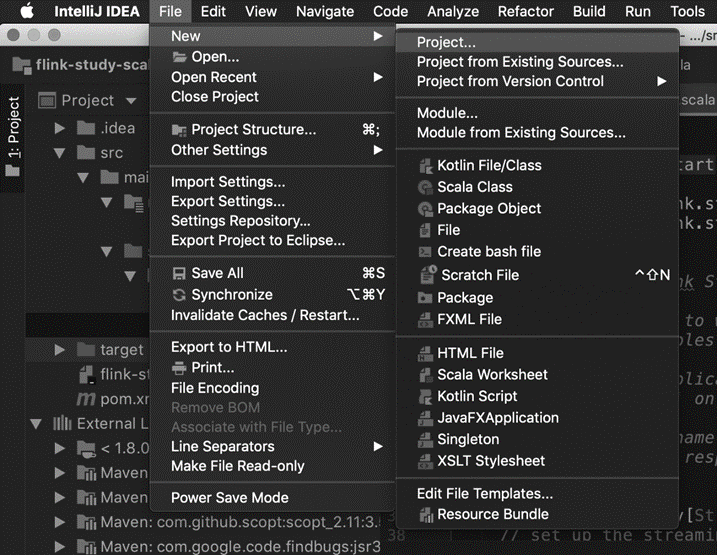Open the Build menu
The width and height of the screenshot is (717, 555).
589,11
